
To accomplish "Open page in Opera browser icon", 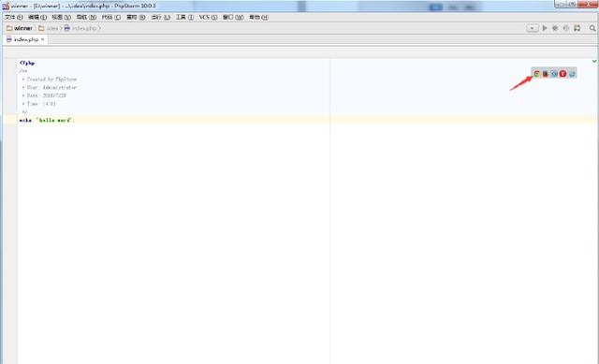I will [563, 73].
